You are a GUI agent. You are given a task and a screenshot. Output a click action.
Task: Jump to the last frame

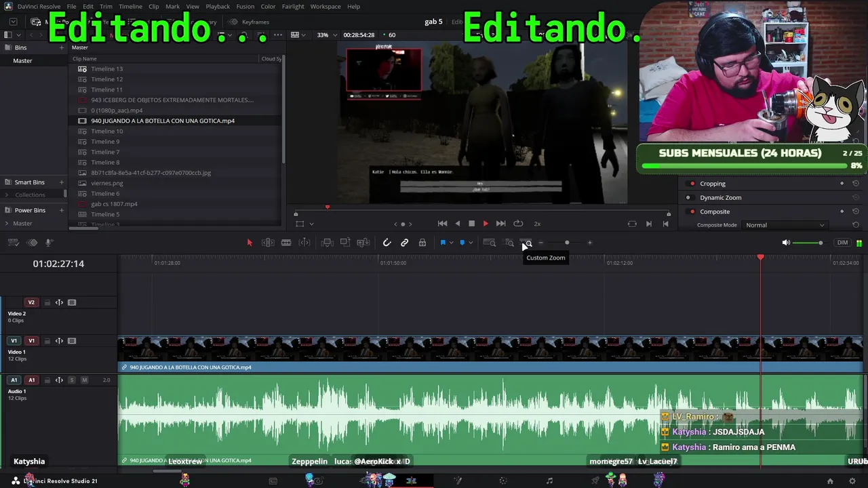500,224
